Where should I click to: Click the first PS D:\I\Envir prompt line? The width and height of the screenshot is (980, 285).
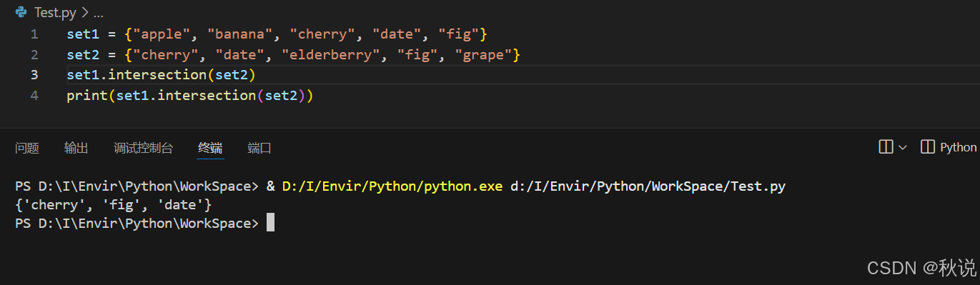coord(400,186)
